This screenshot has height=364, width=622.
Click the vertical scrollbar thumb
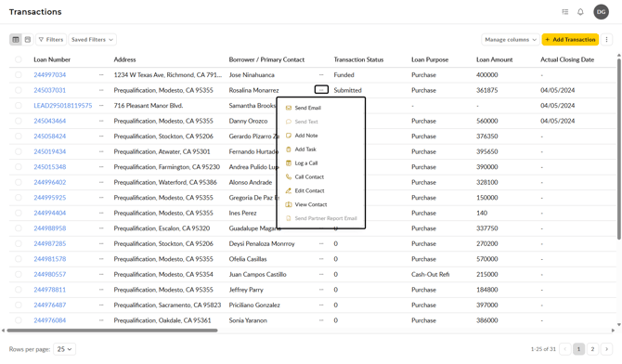pos(619,149)
